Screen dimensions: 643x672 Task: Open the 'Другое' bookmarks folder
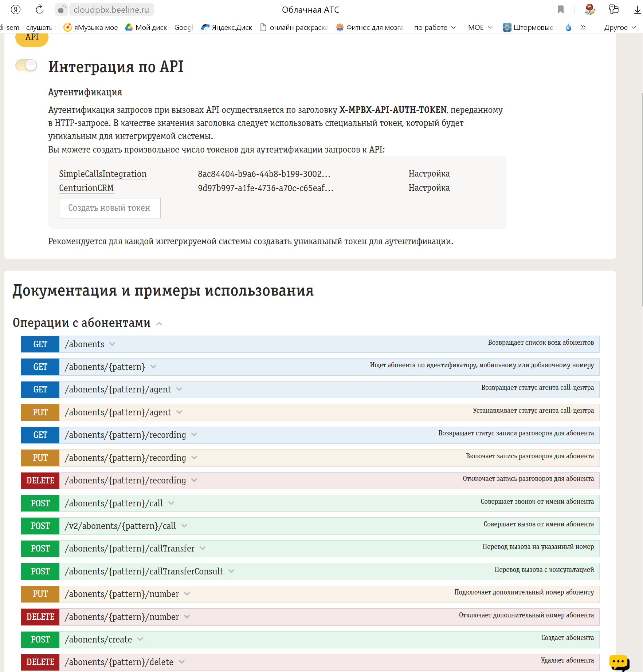tap(620, 27)
